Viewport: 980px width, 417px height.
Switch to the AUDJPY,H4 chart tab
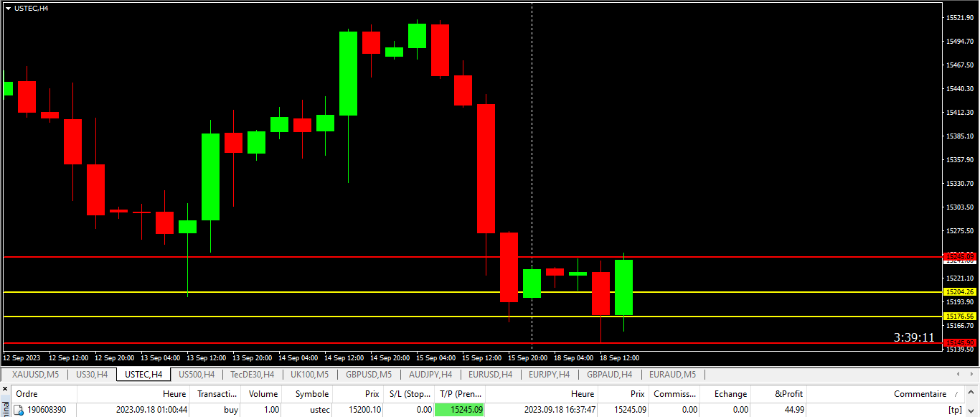(x=430, y=374)
